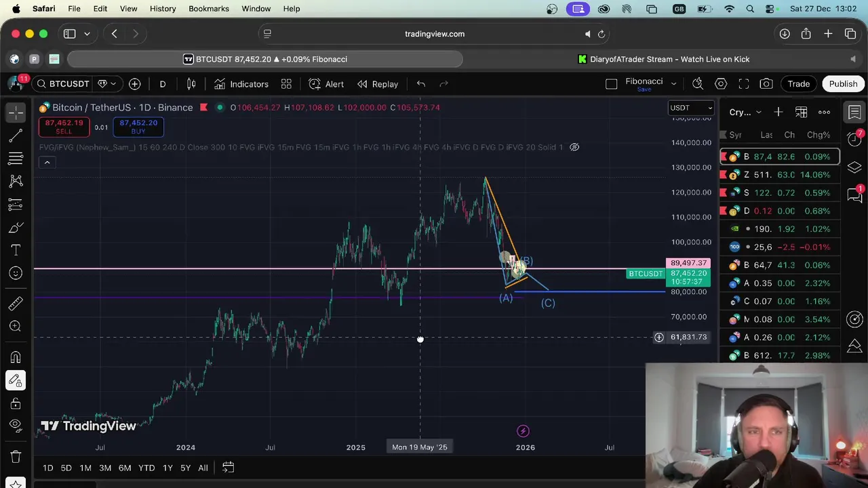This screenshot has height=488, width=868.
Task: Open the BTCUSDT symbol search
Action: (62, 84)
